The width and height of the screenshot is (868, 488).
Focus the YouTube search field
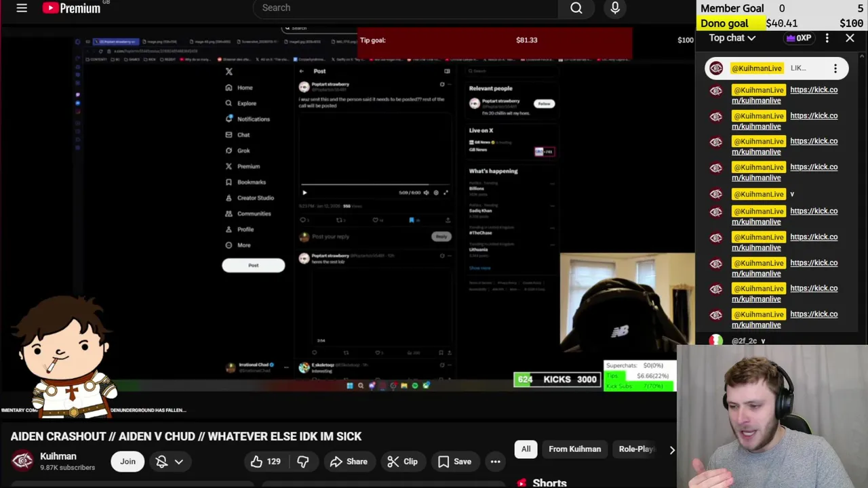(406, 8)
